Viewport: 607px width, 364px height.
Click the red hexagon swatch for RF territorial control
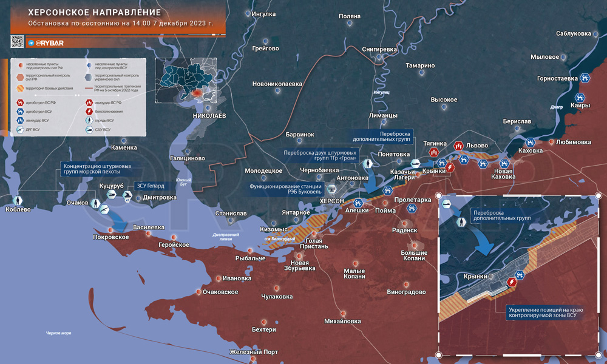(20, 78)
